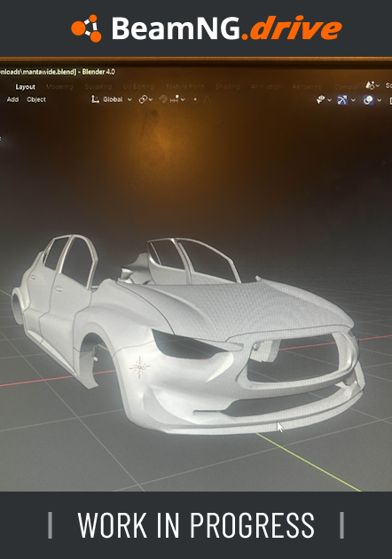Toggle the Show Overlays button
This screenshot has height=559, width=392.
coord(368,100)
